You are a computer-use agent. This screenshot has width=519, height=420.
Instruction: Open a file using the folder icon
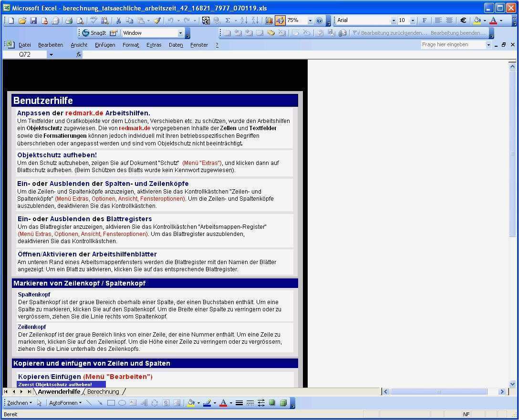click(x=22, y=20)
